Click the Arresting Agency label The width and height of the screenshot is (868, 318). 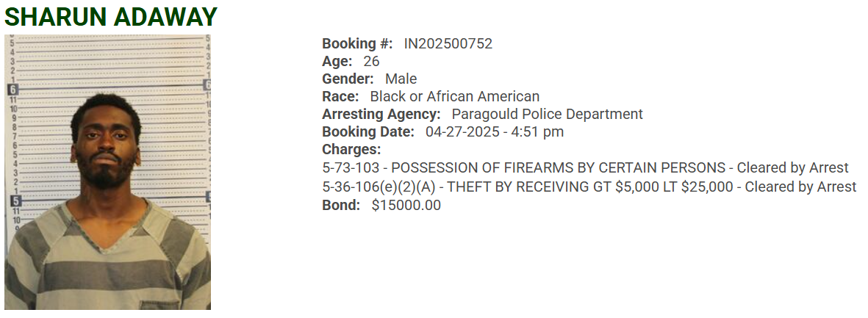[x=381, y=114]
